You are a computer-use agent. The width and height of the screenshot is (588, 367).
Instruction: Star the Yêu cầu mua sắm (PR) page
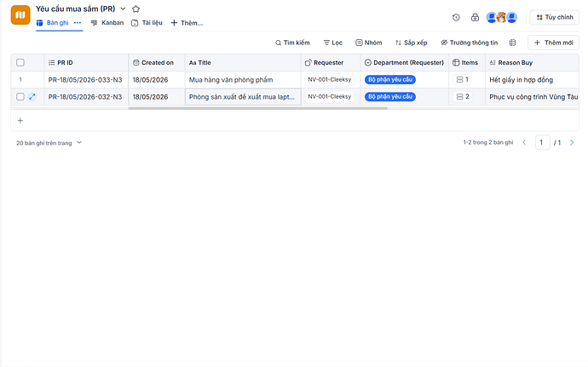click(135, 9)
